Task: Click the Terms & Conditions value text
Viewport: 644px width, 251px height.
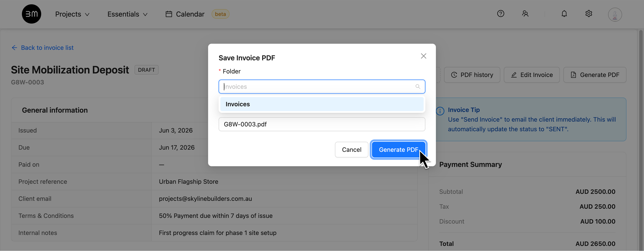Action: tap(216, 216)
